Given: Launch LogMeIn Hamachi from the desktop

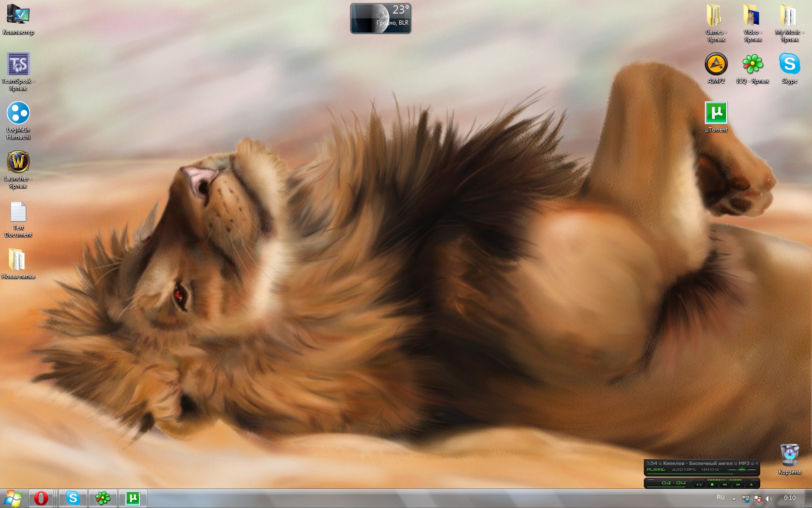Looking at the screenshot, I should (18, 114).
